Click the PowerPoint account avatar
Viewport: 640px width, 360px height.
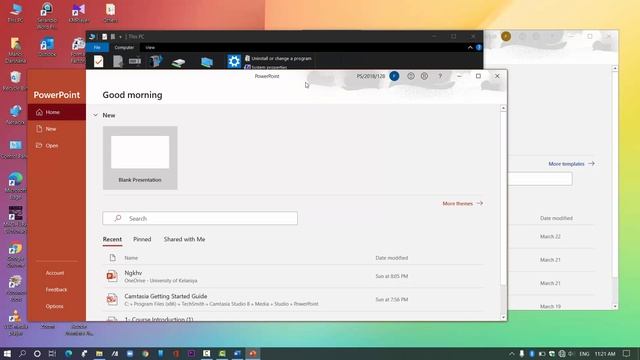pyautogui.click(x=394, y=76)
